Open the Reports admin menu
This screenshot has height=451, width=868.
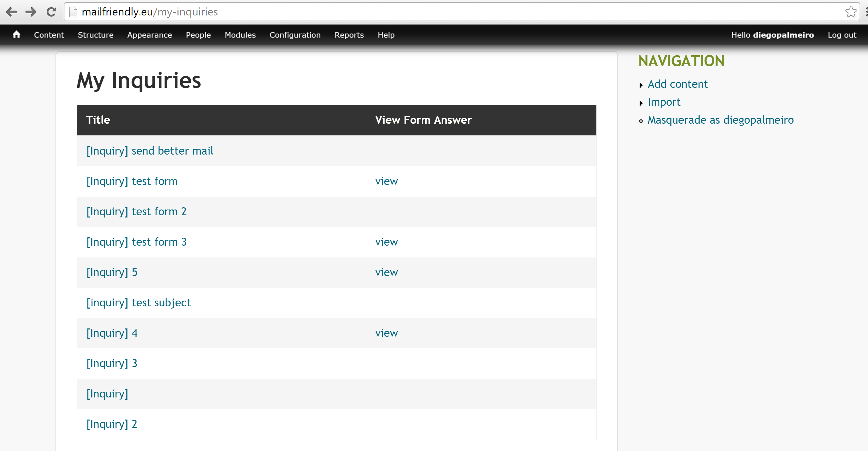tap(349, 35)
